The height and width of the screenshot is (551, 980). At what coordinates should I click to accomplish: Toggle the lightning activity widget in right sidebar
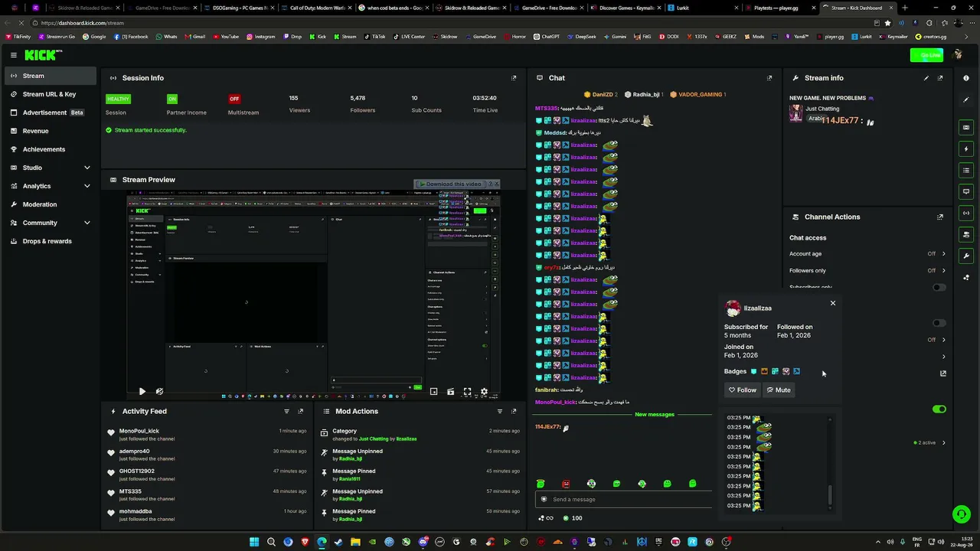click(x=966, y=149)
